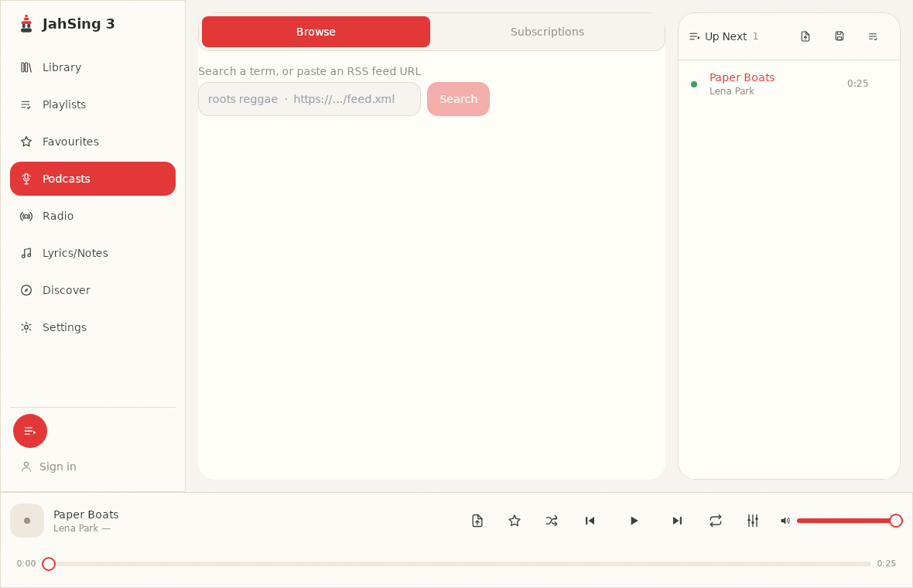Favourite the current track with star icon
Screen dimensions: 913x588
(515, 521)
